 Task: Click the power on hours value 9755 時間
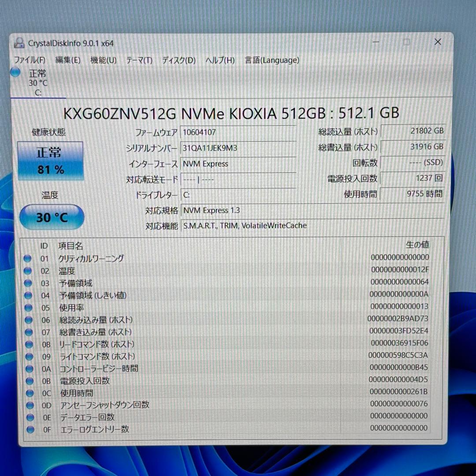[x=413, y=193]
